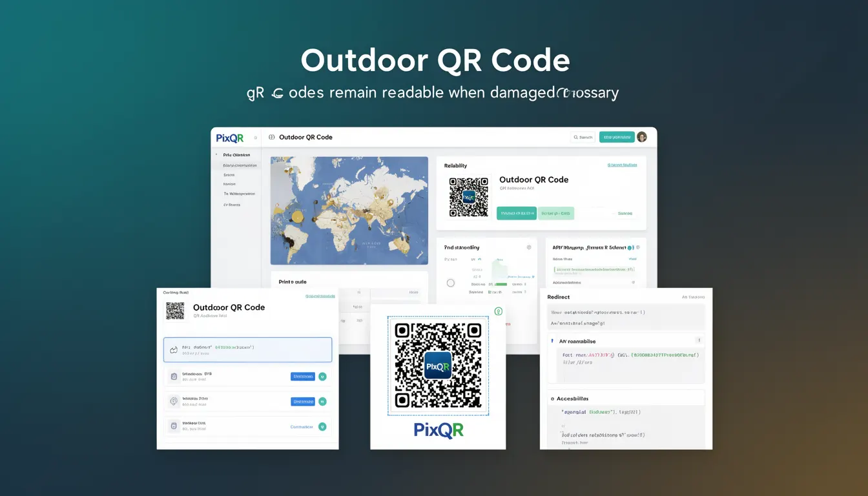
Task: Click the Redirect heading in the right panel
Action: [x=559, y=297]
